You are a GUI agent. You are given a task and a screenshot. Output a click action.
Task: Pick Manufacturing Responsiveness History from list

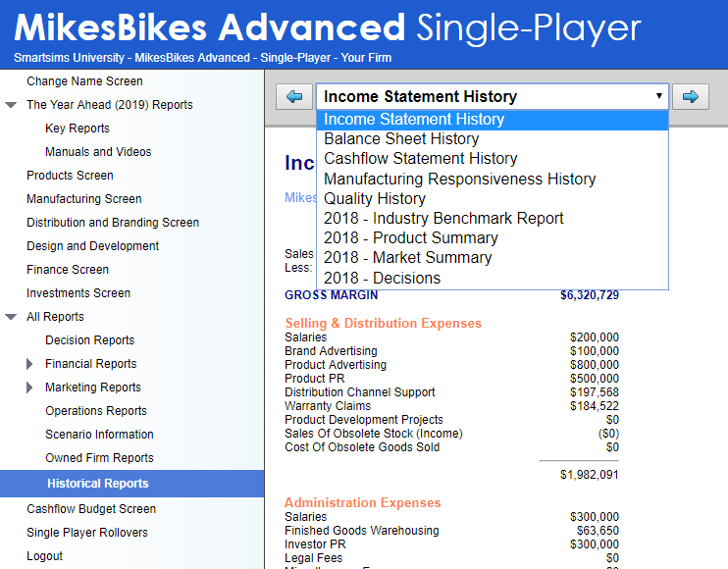[459, 179]
